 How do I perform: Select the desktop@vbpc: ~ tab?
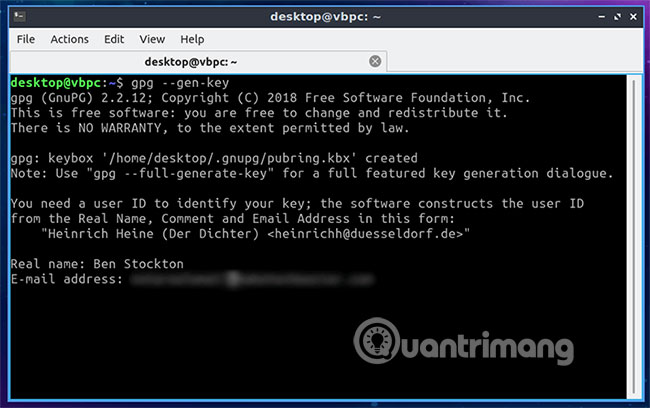pos(198,62)
